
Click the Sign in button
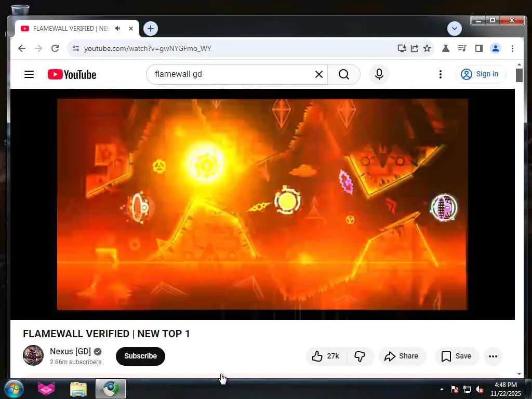pos(481,74)
